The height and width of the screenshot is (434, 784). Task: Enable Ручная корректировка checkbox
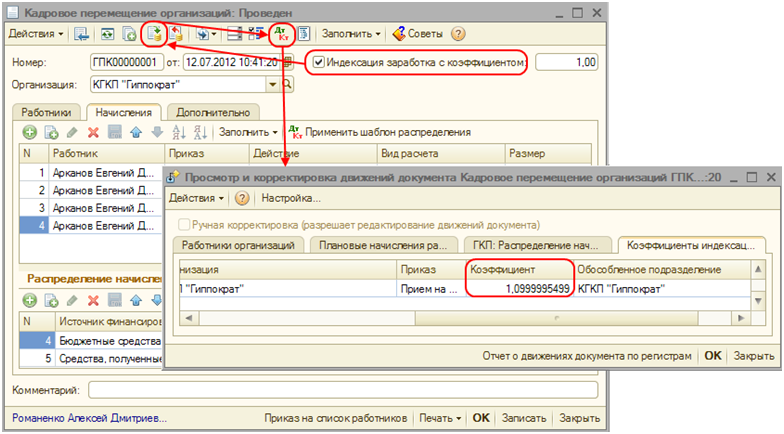click(183, 224)
